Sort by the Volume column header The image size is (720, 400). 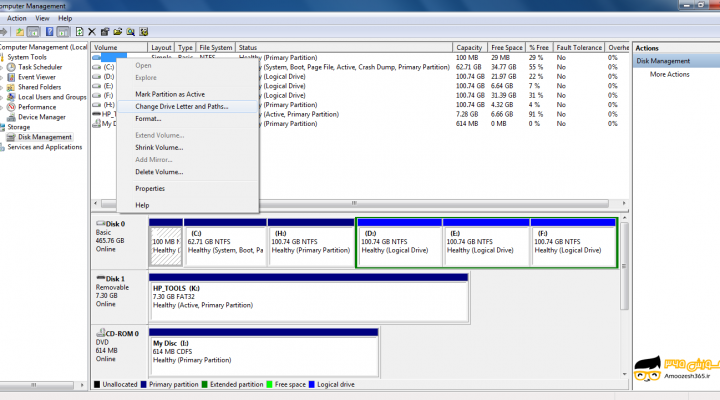(x=119, y=48)
